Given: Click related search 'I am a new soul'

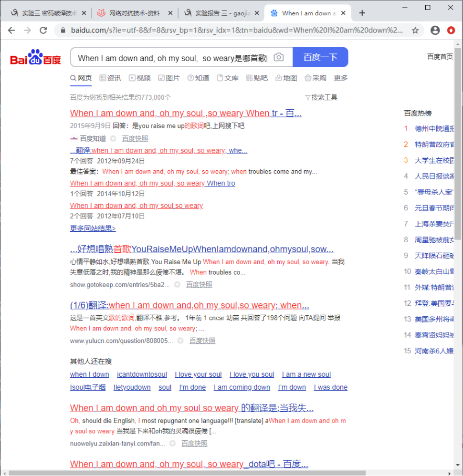Looking at the screenshot, I should coord(306,374).
